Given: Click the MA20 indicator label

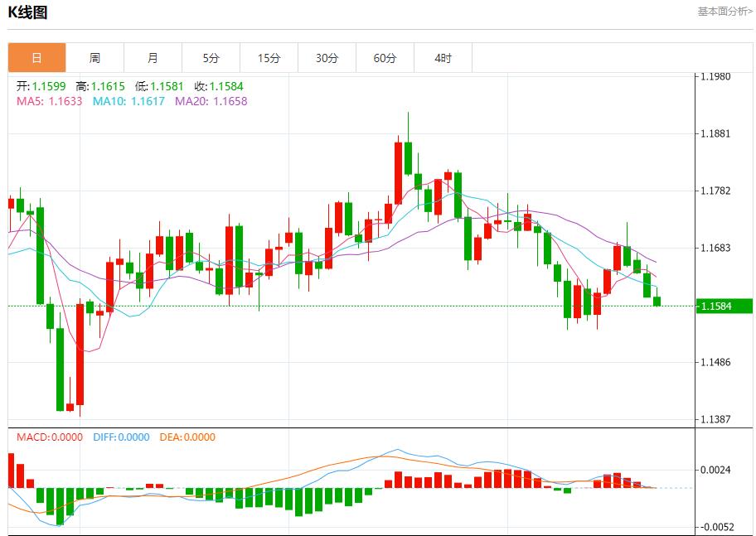Looking at the screenshot, I should pyautogui.click(x=211, y=101).
